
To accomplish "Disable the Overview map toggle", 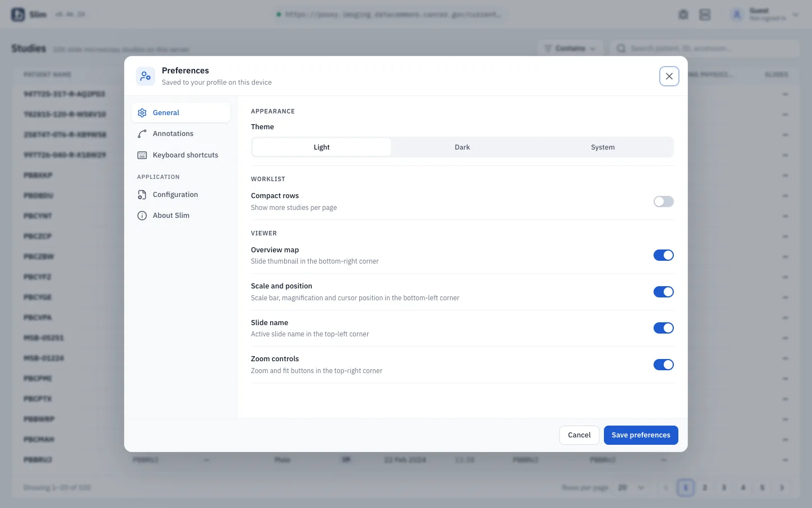I will pyautogui.click(x=663, y=255).
